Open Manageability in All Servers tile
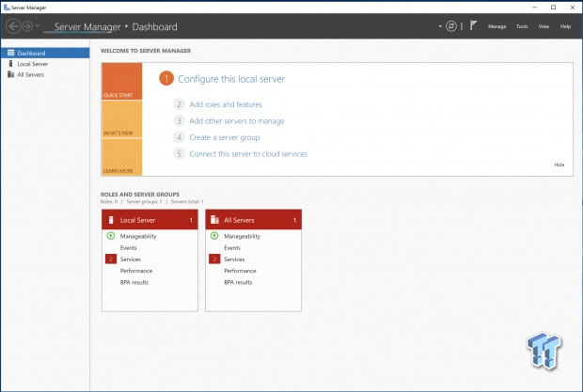Screen dimensions: 583x392 [x=242, y=236]
